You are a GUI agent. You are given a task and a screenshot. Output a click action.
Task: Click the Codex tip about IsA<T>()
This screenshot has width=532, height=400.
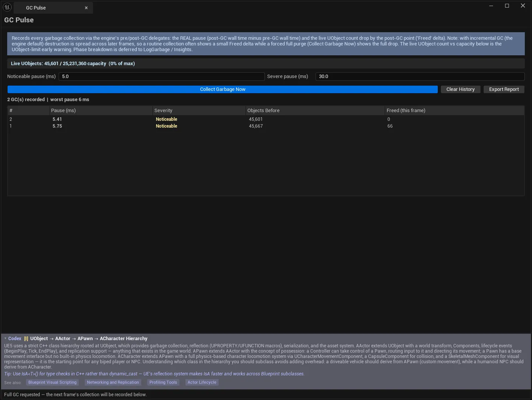pos(154,374)
